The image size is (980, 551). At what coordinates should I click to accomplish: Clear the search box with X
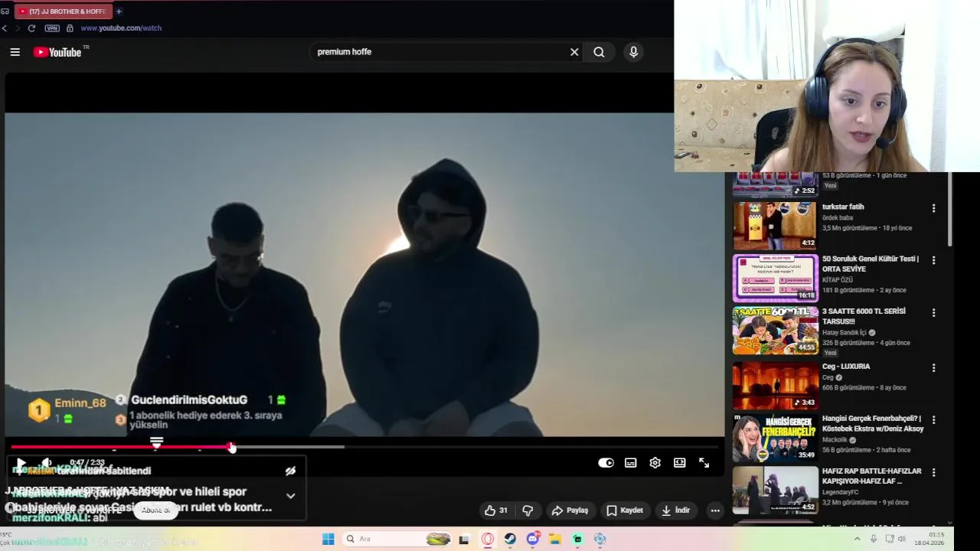pyautogui.click(x=574, y=52)
